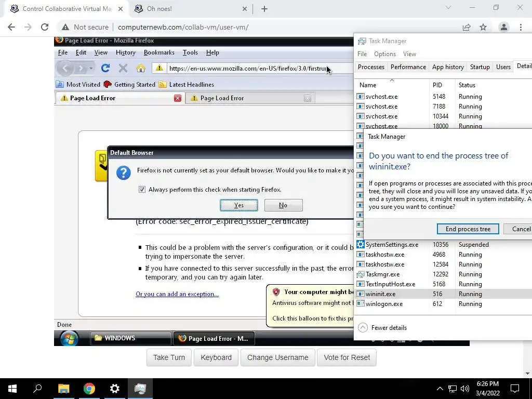The image size is (532, 399).
Task: Open Firefox back history dropdown arrow
Action: (x=91, y=68)
